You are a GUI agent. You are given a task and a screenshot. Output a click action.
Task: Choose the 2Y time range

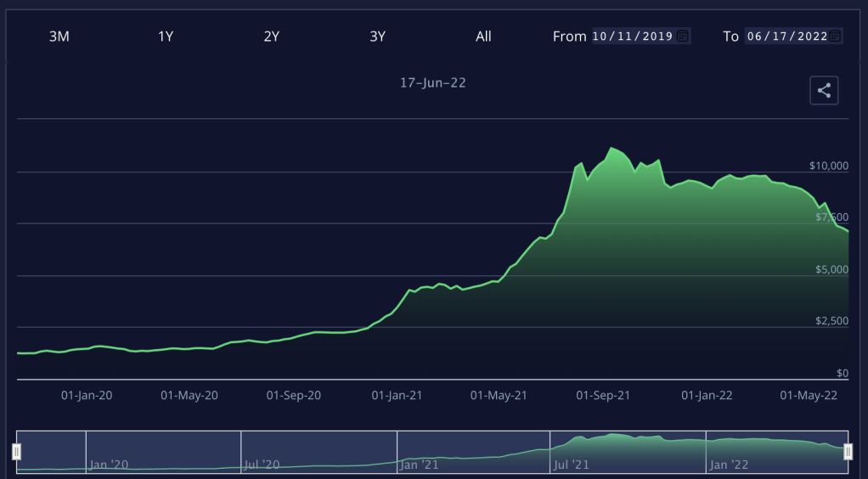[x=272, y=37]
